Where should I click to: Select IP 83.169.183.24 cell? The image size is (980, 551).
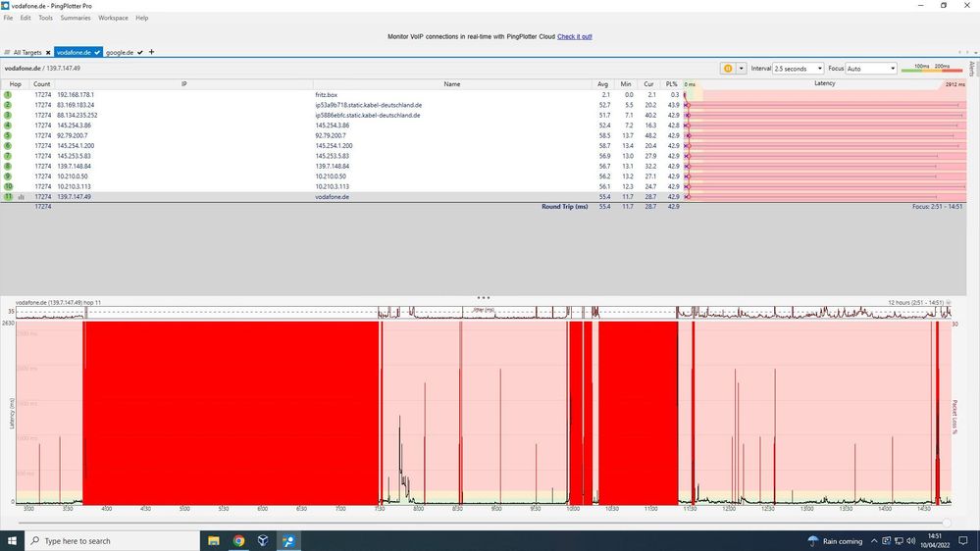point(76,105)
